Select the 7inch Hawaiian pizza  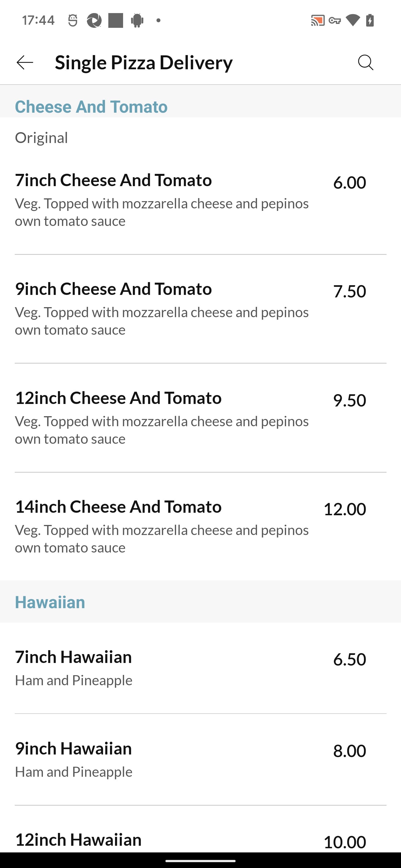(x=162, y=667)
